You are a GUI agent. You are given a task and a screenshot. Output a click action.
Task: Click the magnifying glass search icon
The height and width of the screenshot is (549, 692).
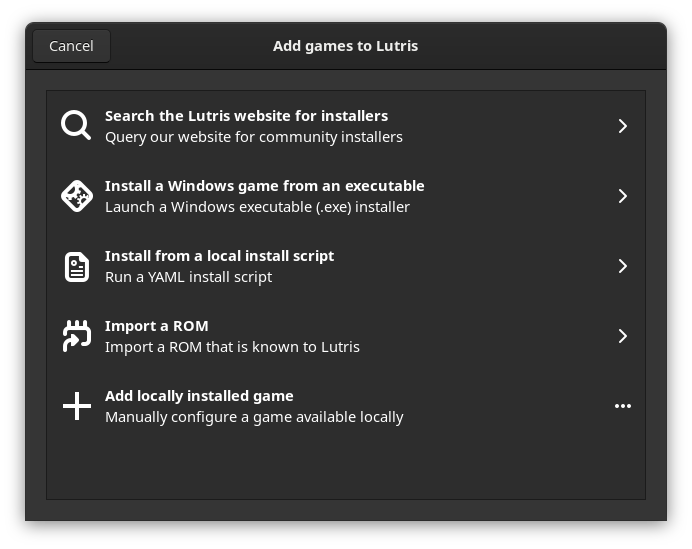pos(76,126)
